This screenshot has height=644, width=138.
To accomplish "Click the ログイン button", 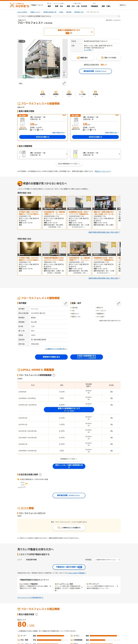I will tap(123, 5).
